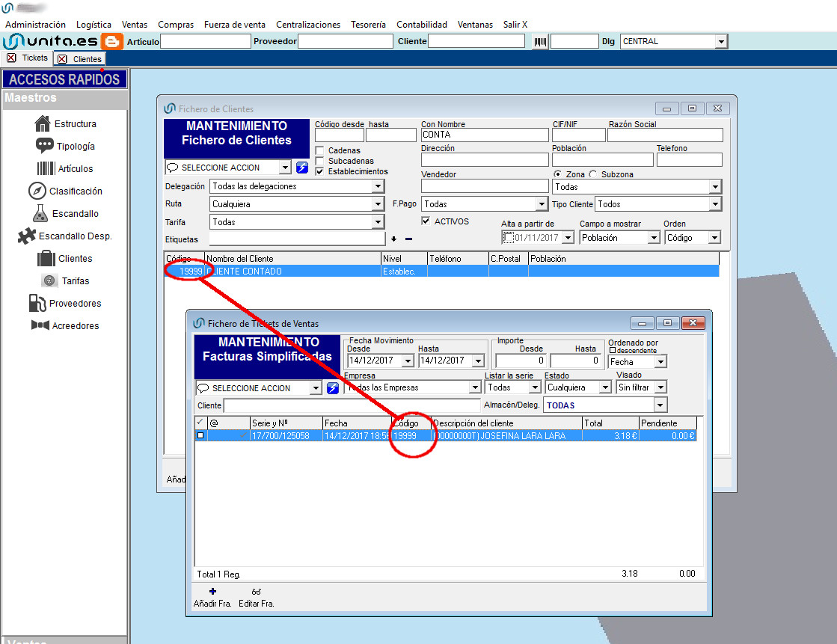The height and width of the screenshot is (644, 837).
Task: Select the Subzona radio button
Action: (592, 174)
